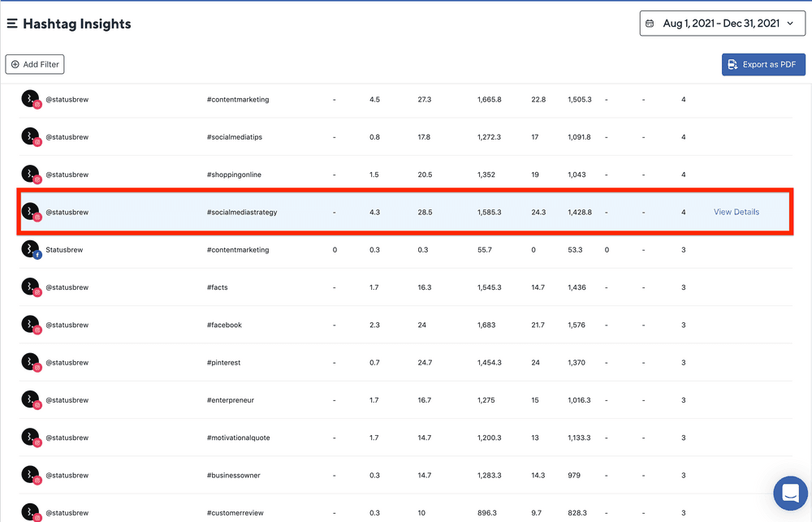Open the hamburger menu beside Hashtag Insights
Viewport: 812px width, 522px height.
pos(12,24)
